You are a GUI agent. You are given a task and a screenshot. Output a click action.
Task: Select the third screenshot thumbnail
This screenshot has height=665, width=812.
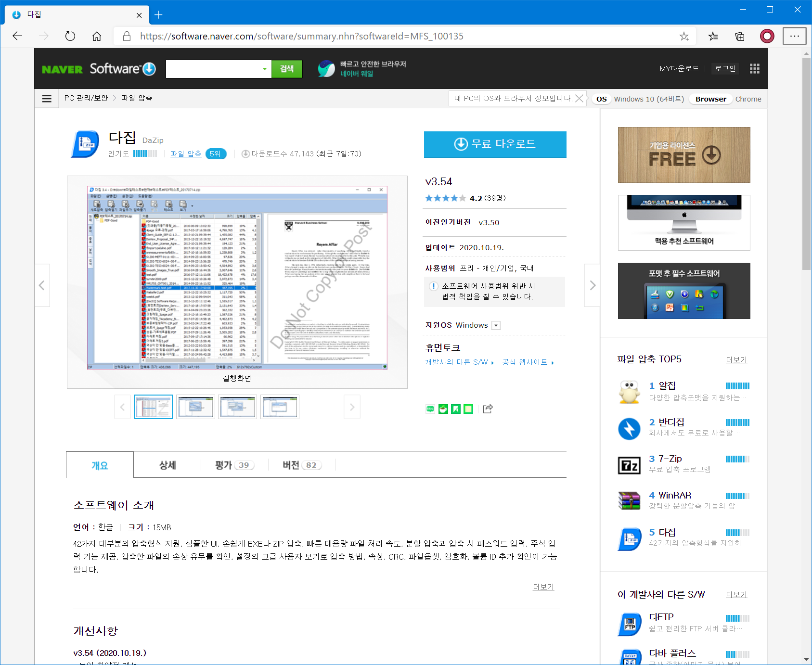[237, 407]
